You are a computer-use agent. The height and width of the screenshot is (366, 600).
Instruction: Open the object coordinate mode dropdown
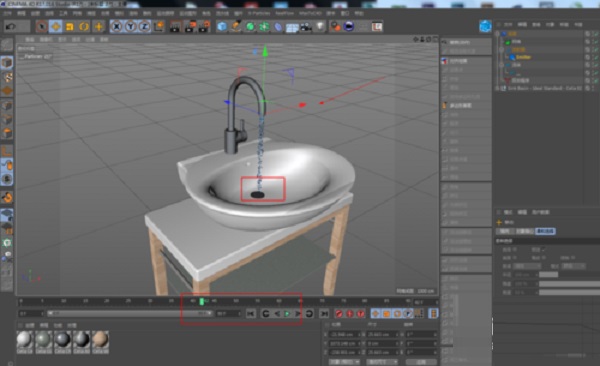[x=344, y=361]
